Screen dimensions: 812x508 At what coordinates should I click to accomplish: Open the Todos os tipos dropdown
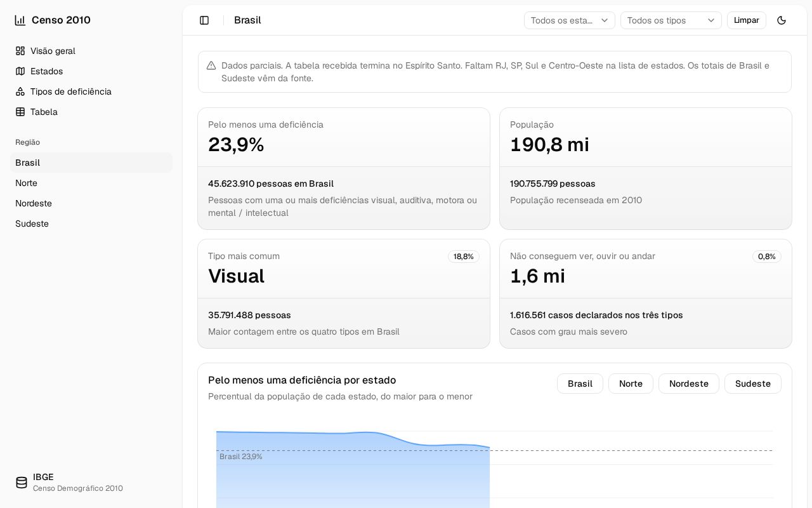[671, 20]
